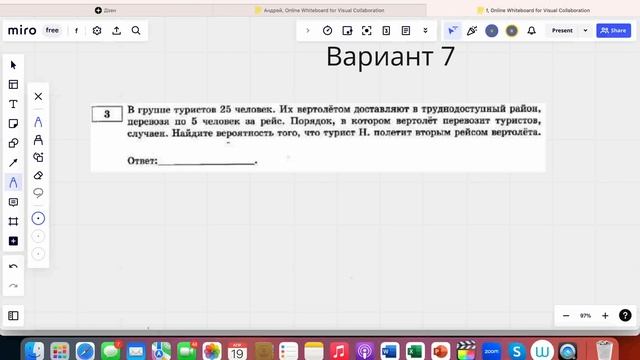Open the voting sticky tool
The height and width of the screenshot is (360, 640).
click(347, 31)
